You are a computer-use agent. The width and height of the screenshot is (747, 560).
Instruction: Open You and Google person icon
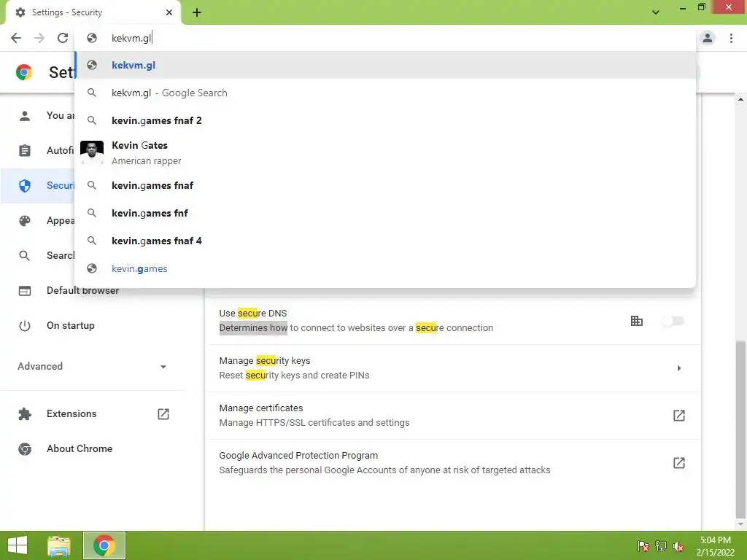tap(24, 116)
